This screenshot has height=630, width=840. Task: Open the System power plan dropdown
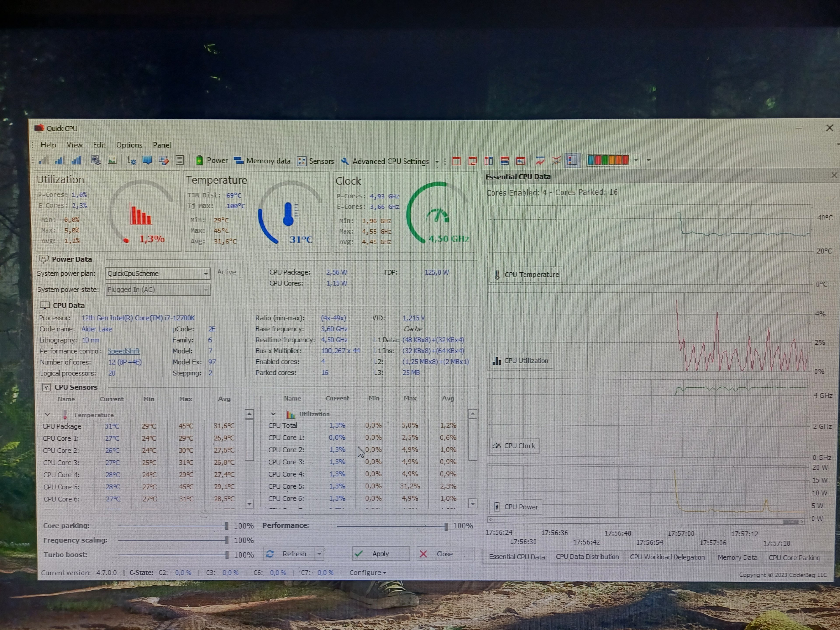(x=205, y=273)
